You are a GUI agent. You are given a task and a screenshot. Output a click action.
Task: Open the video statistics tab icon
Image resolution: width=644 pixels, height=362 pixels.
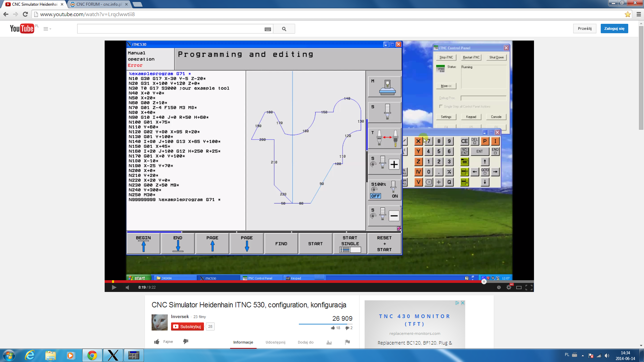pyautogui.click(x=329, y=342)
